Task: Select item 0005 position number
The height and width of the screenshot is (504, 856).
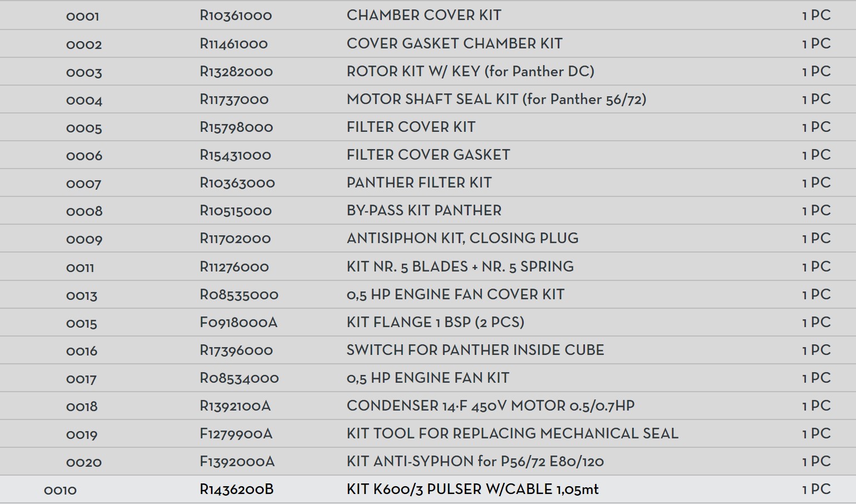Action: tap(84, 128)
